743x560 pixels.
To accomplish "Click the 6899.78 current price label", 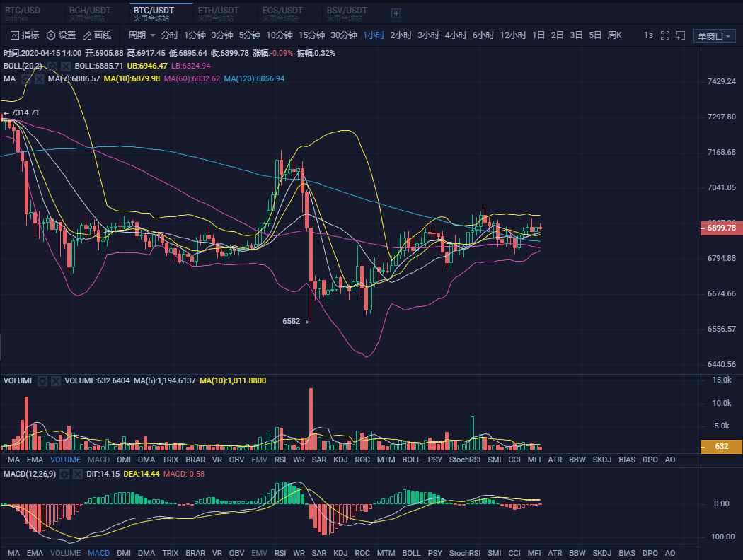I will tap(721, 228).
